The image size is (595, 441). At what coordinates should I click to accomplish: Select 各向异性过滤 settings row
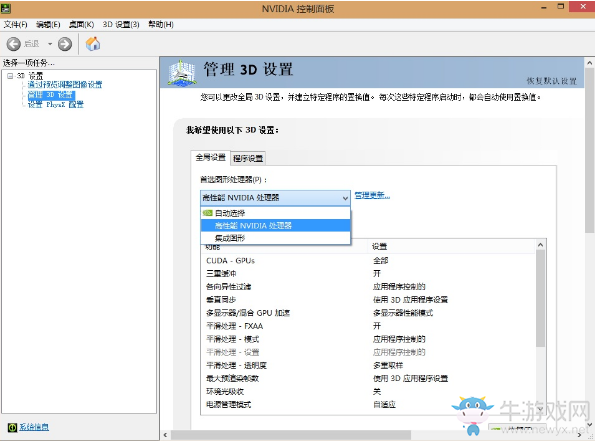[x=368, y=287]
